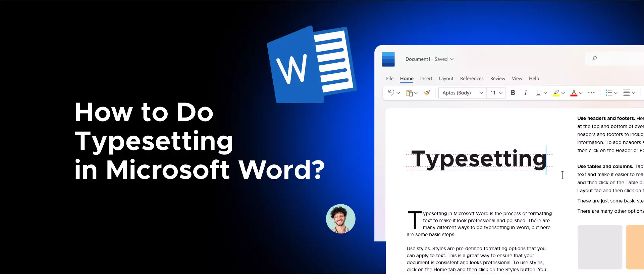Screen dimensions: 644x274
Task: Open the Layout tab
Action: tap(446, 78)
